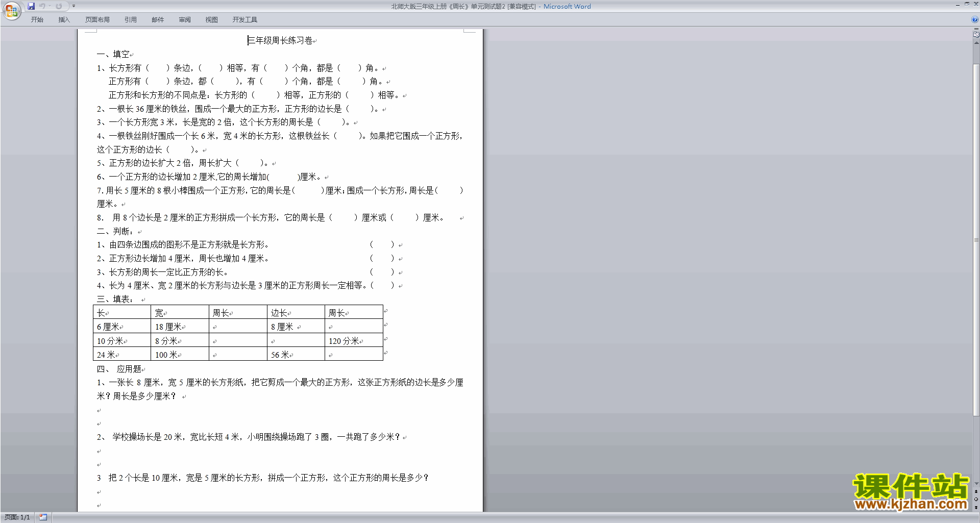Click the heading 三、填表：
The width and height of the screenshot is (980, 523).
click(115, 299)
